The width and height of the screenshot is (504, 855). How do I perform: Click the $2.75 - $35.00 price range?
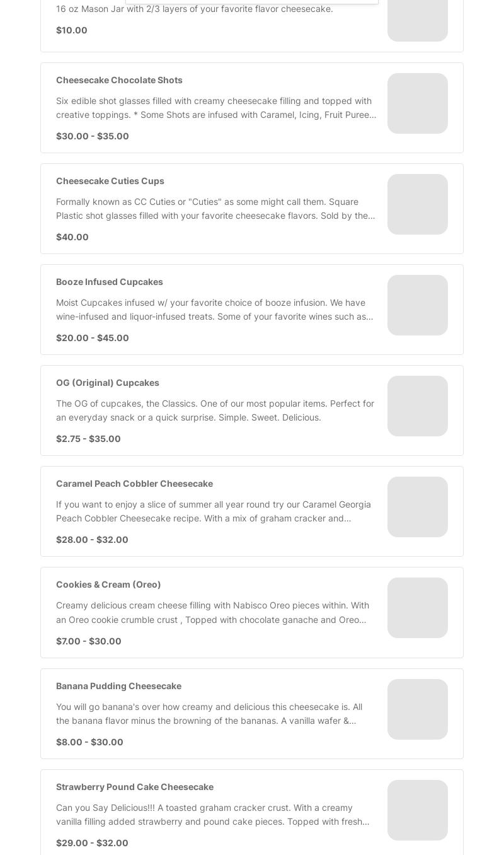tap(88, 439)
